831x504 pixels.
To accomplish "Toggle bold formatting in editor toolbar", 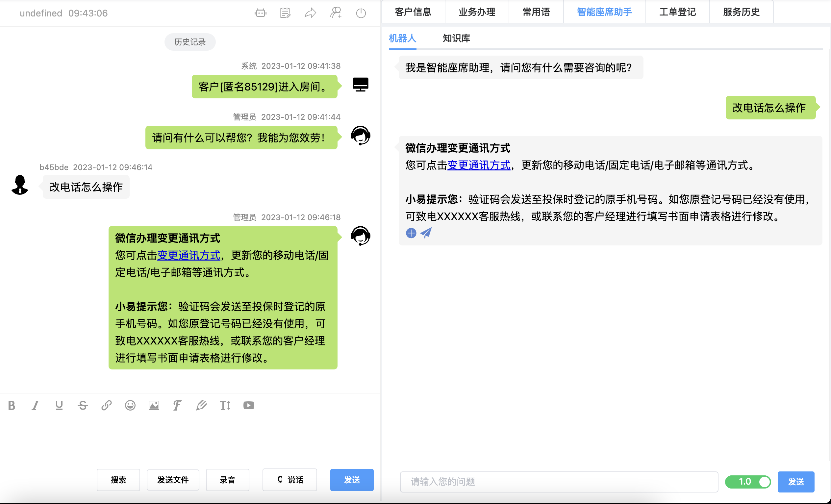I will tap(12, 405).
